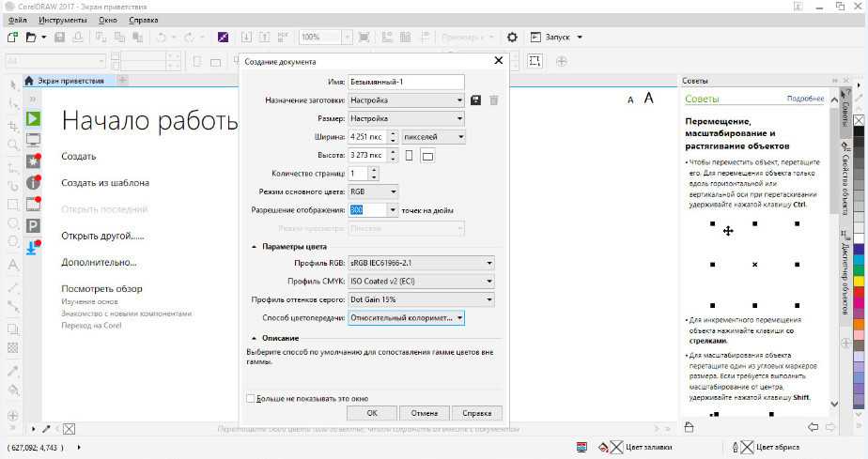Select portrait page orientation icon
This screenshot has height=459, width=868.
(409, 155)
